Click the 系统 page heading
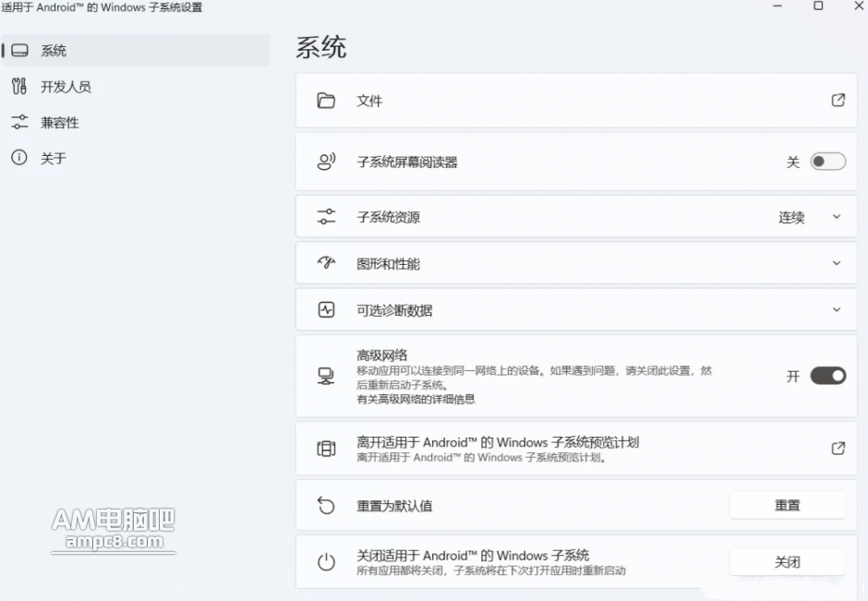 [x=321, y=47]
